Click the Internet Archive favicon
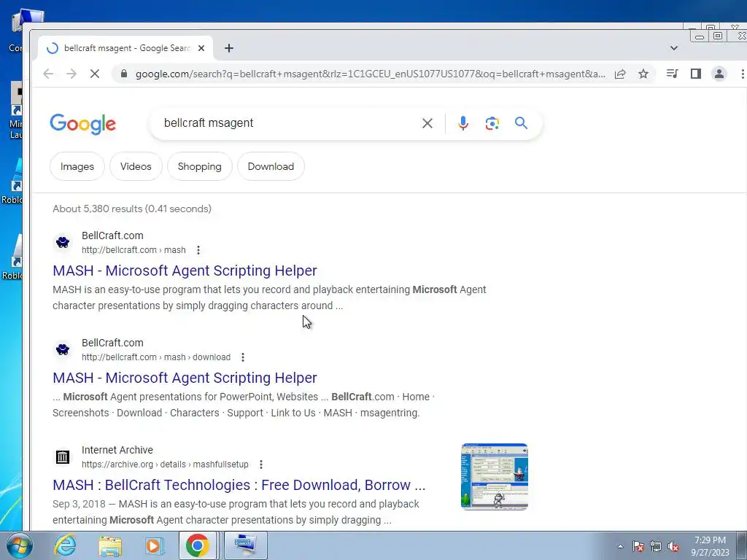The width and height of the screenshot is (747, 560). pos(63,456)
